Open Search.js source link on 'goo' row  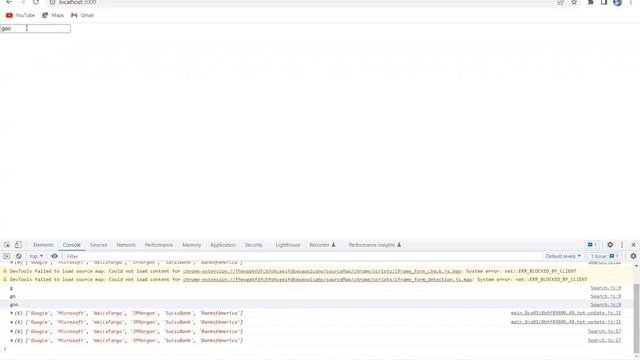click(606, 304)
